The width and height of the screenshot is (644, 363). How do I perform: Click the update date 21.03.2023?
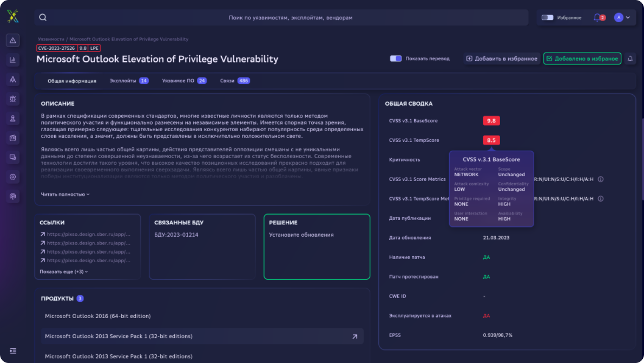click(496, 238)
